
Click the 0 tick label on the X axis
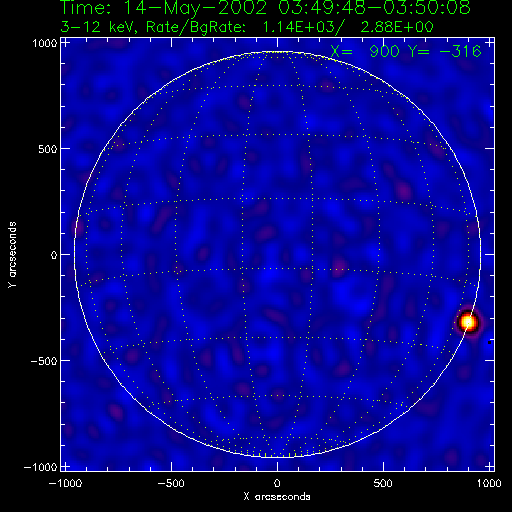pyautogui.click(x=277, y=483)
